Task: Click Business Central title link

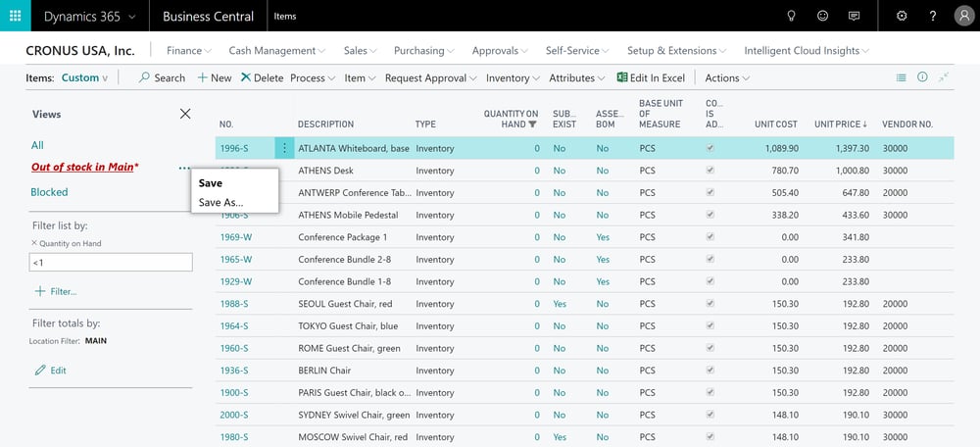Action: [208, 17]
